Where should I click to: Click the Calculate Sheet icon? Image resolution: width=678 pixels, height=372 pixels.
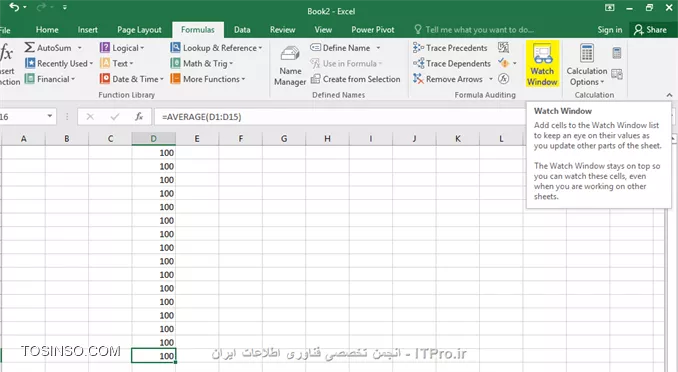click(617, 74)
